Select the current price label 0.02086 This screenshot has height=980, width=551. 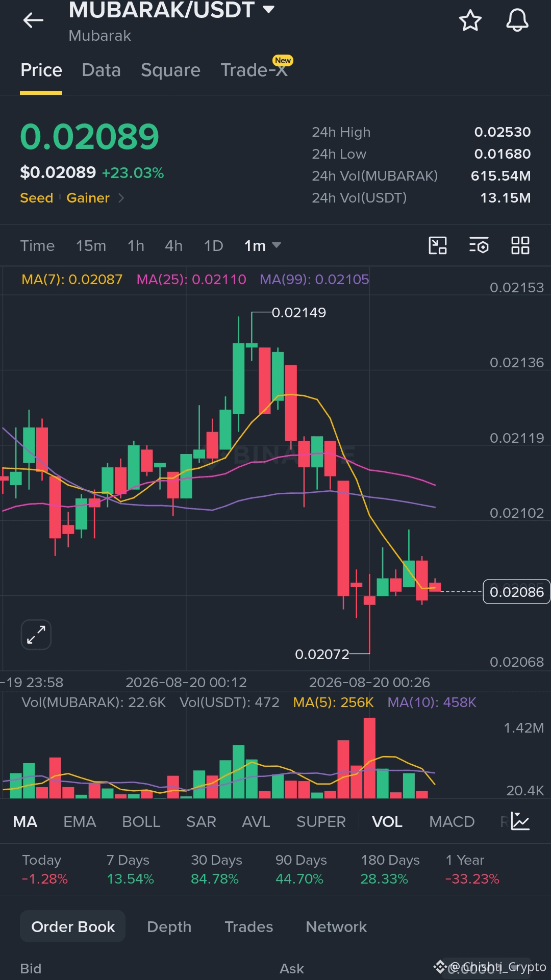click(x=516, y=592)
